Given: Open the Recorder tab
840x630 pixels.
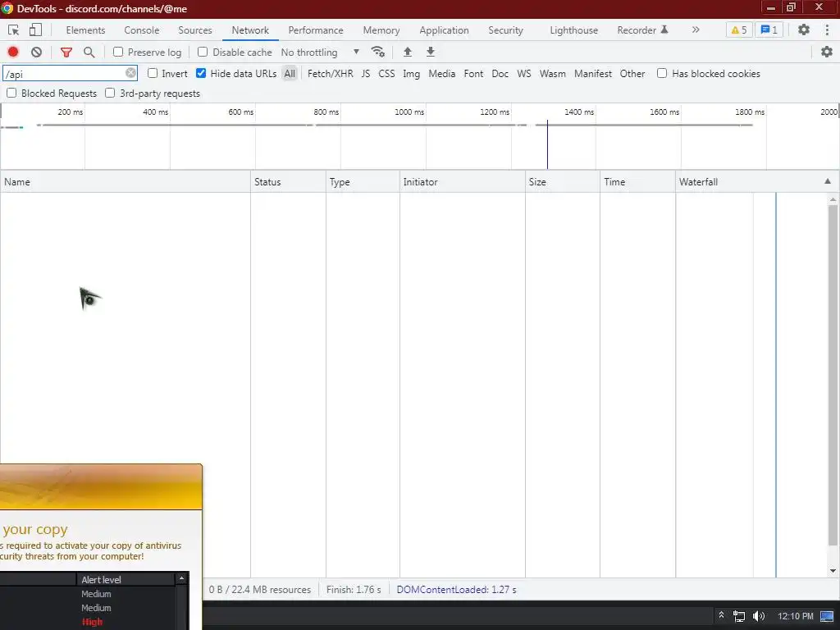Looking at the screenshot, I should 642,30.
